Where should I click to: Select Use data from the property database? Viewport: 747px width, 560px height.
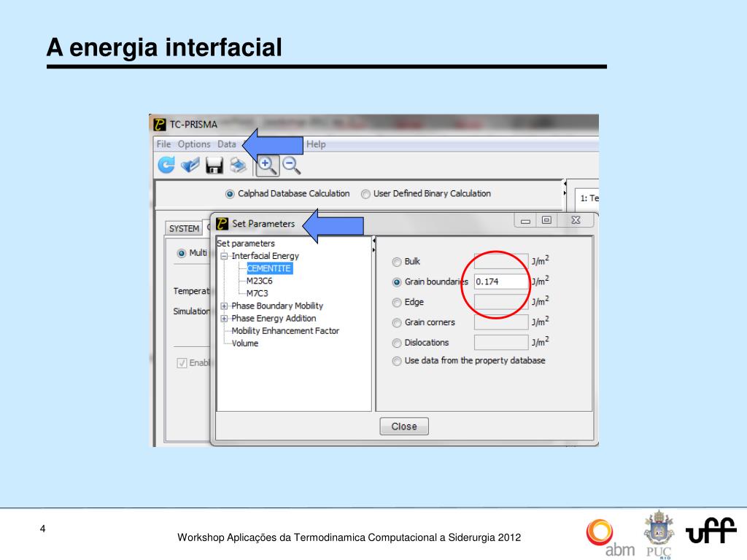[396, 361]
